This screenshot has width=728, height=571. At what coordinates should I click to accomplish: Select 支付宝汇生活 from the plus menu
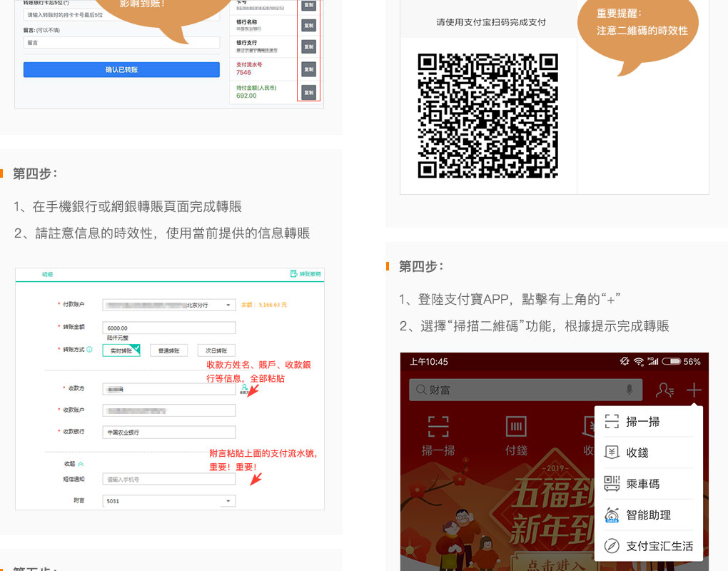coord(647,546)
